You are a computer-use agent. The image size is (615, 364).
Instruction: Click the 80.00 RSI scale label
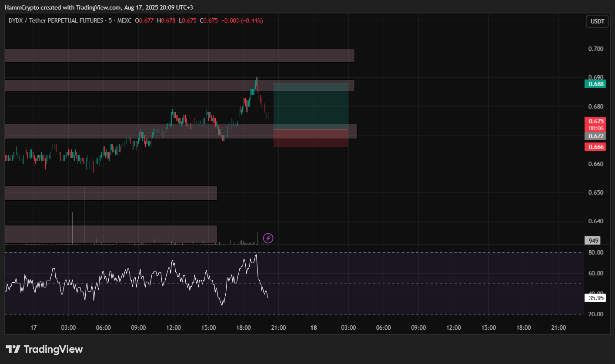[596, 252]
